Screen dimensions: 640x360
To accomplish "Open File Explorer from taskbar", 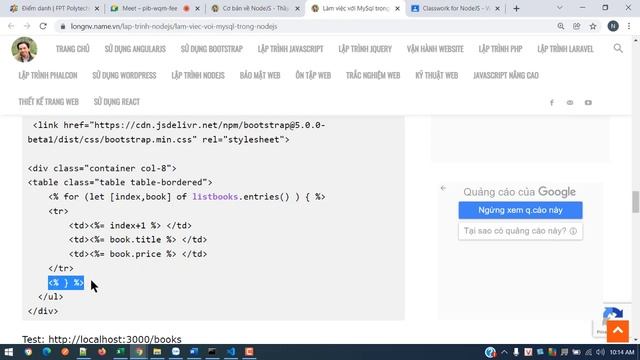I will [157, 352].
